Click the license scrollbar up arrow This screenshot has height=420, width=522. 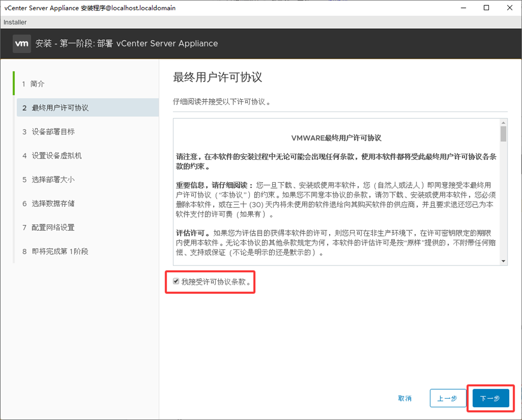click(x=503, y=122)
